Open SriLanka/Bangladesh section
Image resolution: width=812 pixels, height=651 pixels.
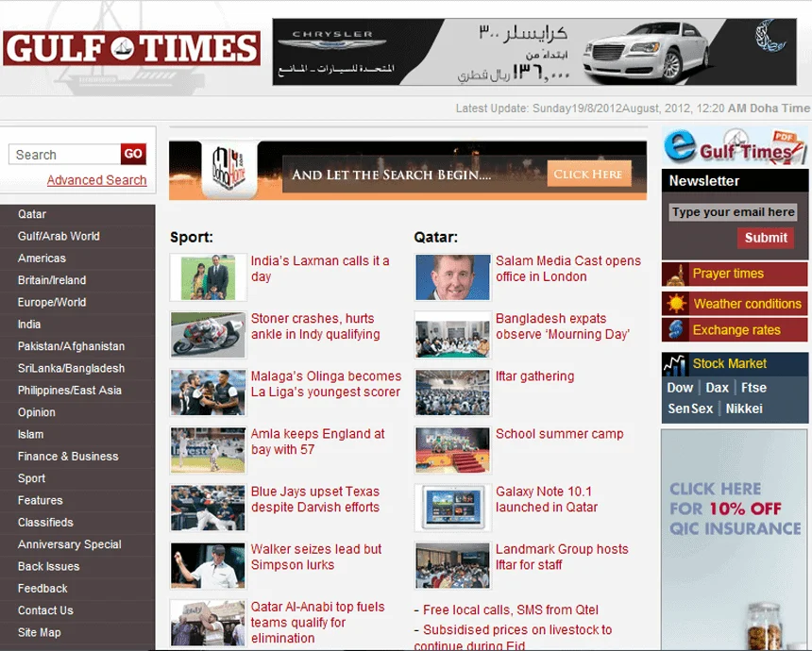pyautogui.click(x=71, y=368)
